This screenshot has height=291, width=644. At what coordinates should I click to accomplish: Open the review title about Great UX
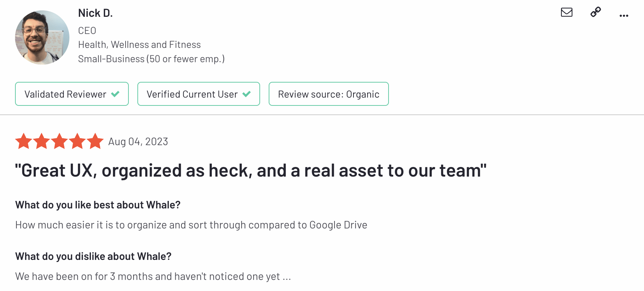pyautogui.click(x=250, y=171)
